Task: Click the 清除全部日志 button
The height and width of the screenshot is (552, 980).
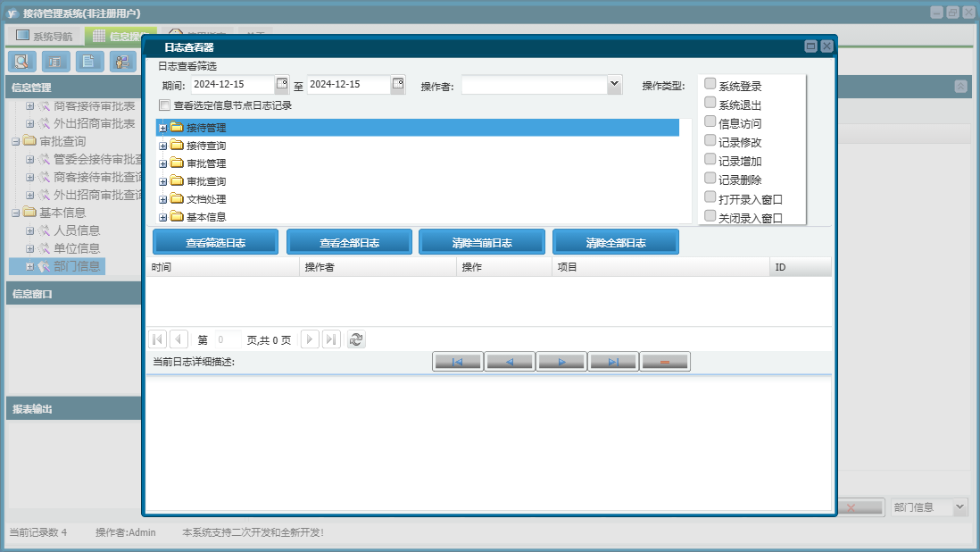Action: coord(616,243)
